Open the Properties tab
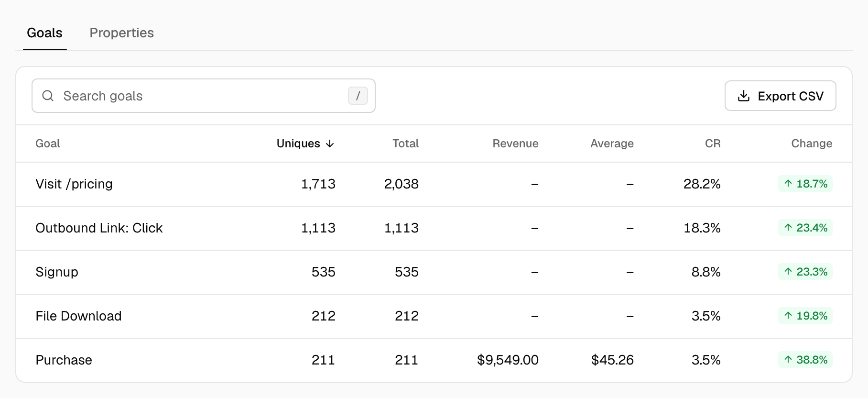This screenshot has width=868, height=398. (x=121, y=33)
